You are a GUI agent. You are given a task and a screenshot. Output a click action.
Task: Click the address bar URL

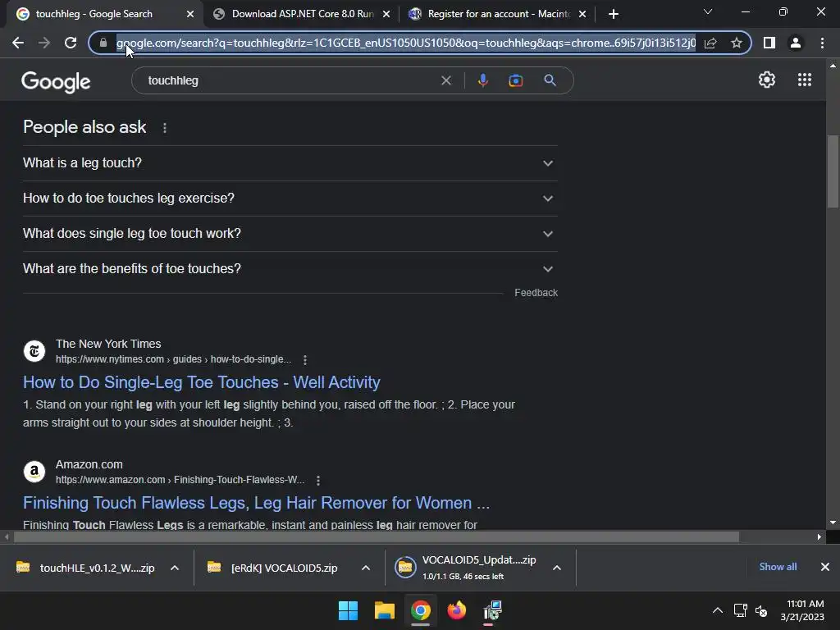click(405, 43)
